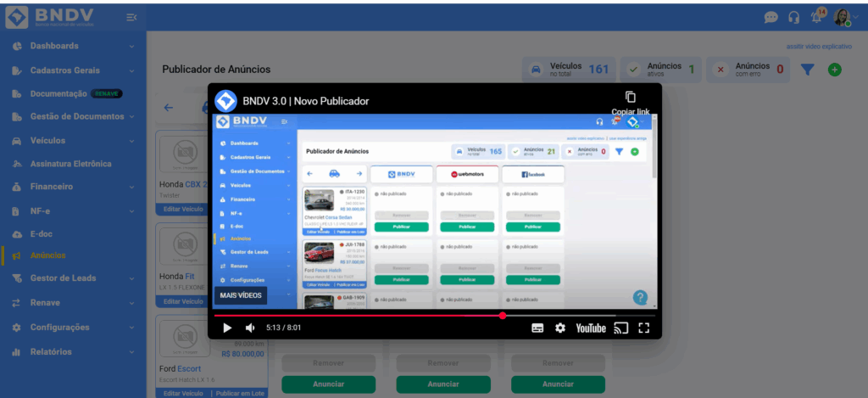Click video title BNDV 3.0 Novo Publicador
This screenshot has height=398, width=868.
[x=305, y=101]
